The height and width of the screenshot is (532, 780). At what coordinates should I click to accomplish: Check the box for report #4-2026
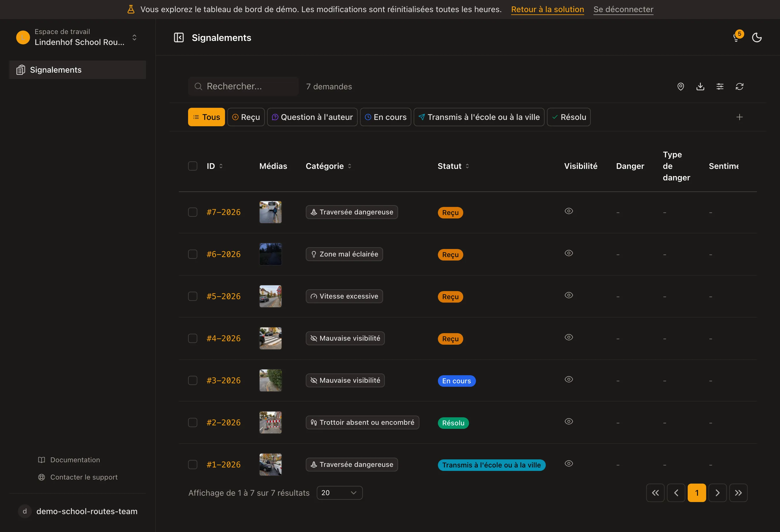[x=193, y=338]
